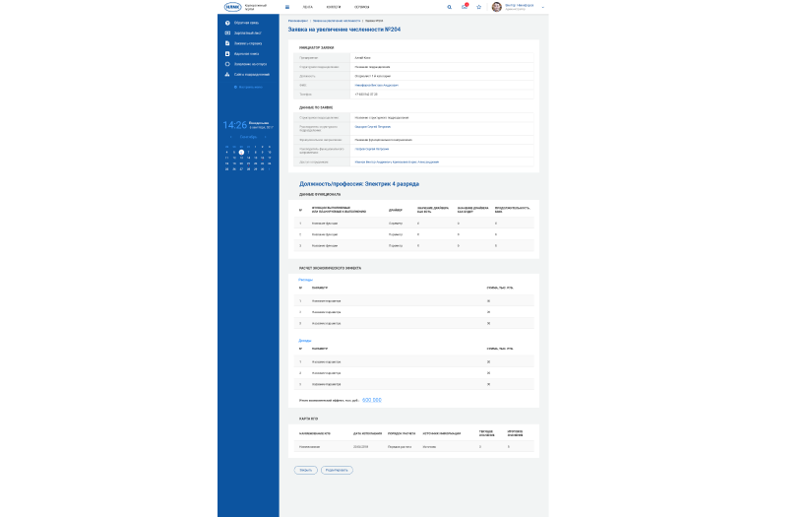Click the Зарплатный лист sidebar icon
The width and height of the screenshot is (812, 517).
point(227,33)
